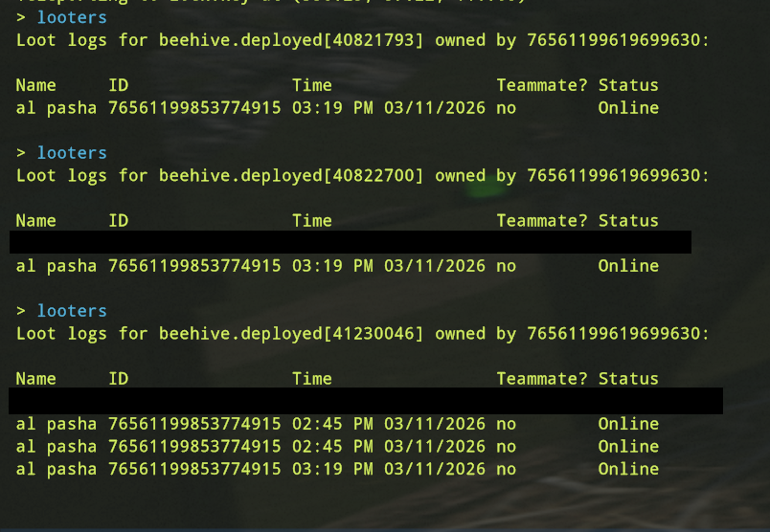Select "al pasha" name under beehive 40822700
Screen dimensions: 770x532
[57, 266]
